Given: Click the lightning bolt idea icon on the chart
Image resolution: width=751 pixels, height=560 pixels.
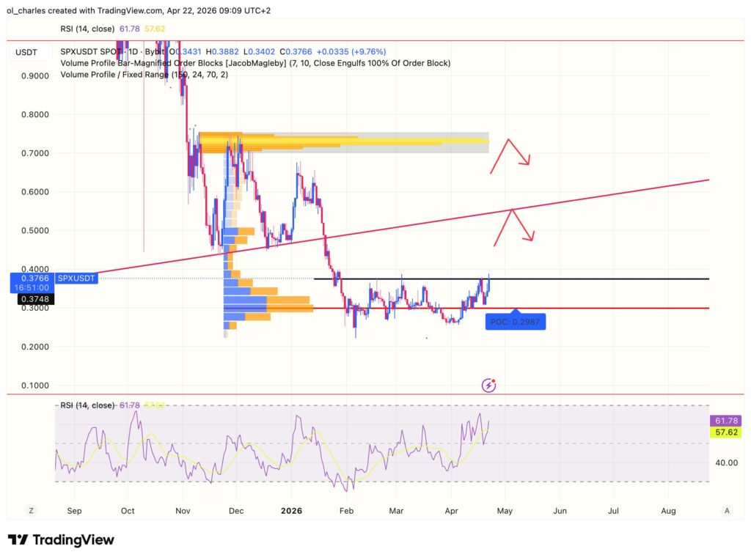Looking at the screenshot, I should coord(488,385).
